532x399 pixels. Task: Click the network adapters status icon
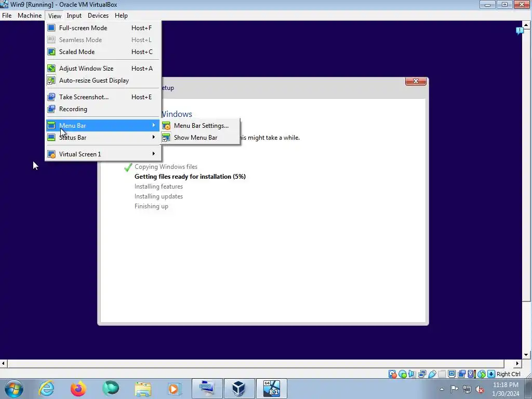point(422,374)
